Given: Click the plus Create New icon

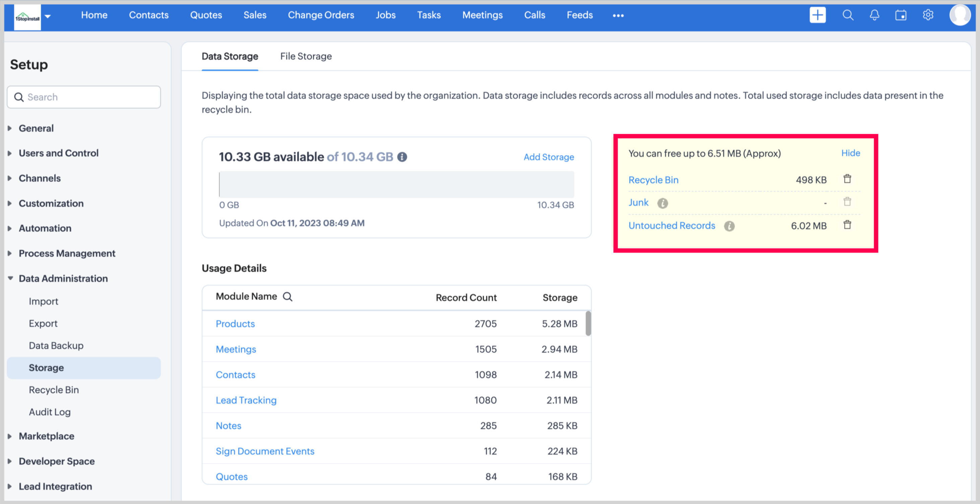Looking at the screenshot, I should [817, 15].
